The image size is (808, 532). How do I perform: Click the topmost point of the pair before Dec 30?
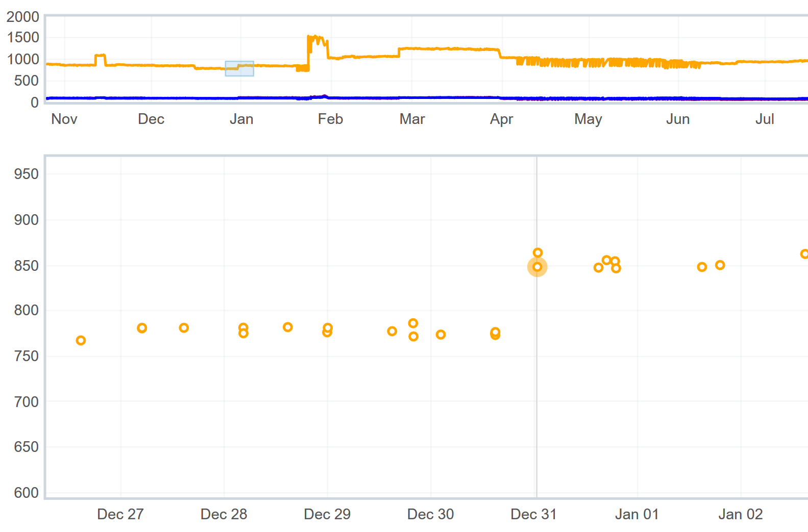(413, 323)
